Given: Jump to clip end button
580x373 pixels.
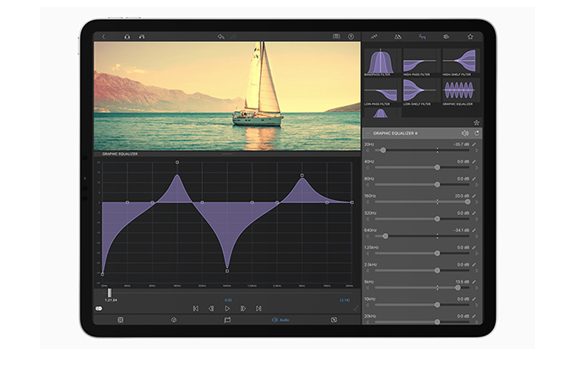Looking at the screenshot, I should pos(259,308).
